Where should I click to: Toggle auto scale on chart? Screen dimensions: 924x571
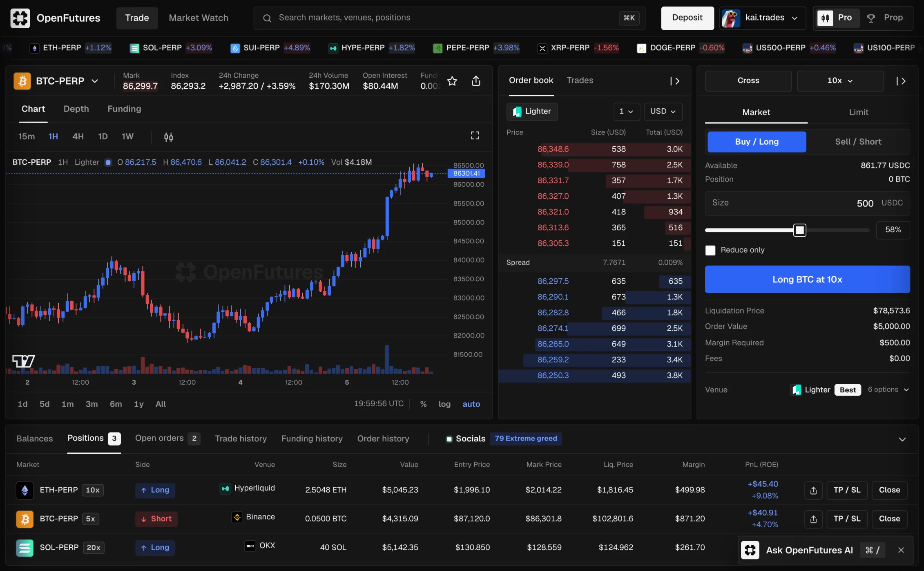coord(471,404)
